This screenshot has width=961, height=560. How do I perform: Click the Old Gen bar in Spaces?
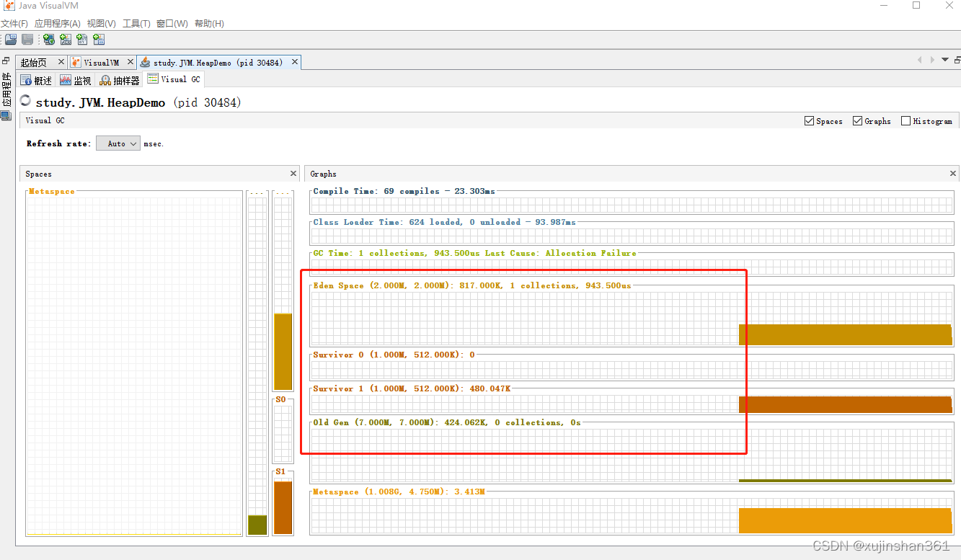[x=257, y=525]
